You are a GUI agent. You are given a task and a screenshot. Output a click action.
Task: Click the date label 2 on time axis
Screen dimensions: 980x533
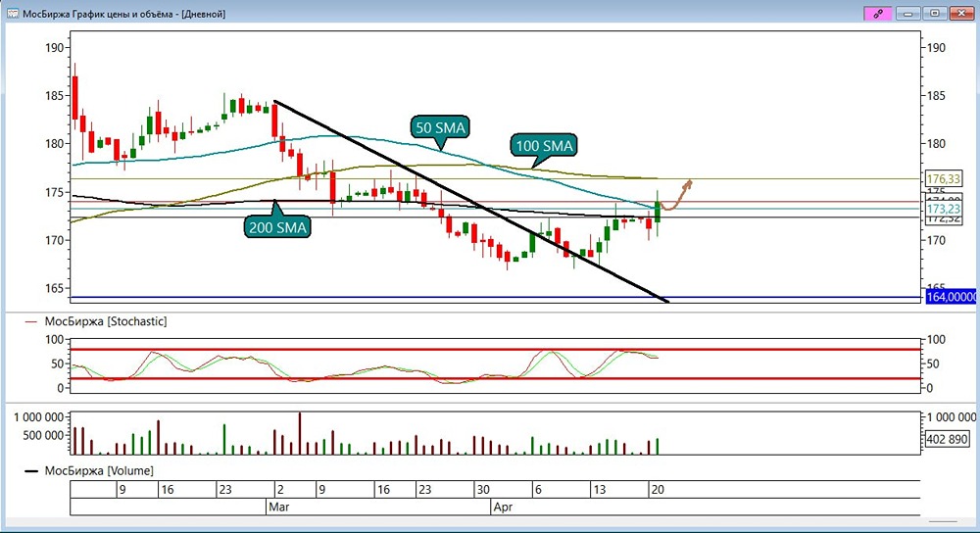click(x=280, y=490)
